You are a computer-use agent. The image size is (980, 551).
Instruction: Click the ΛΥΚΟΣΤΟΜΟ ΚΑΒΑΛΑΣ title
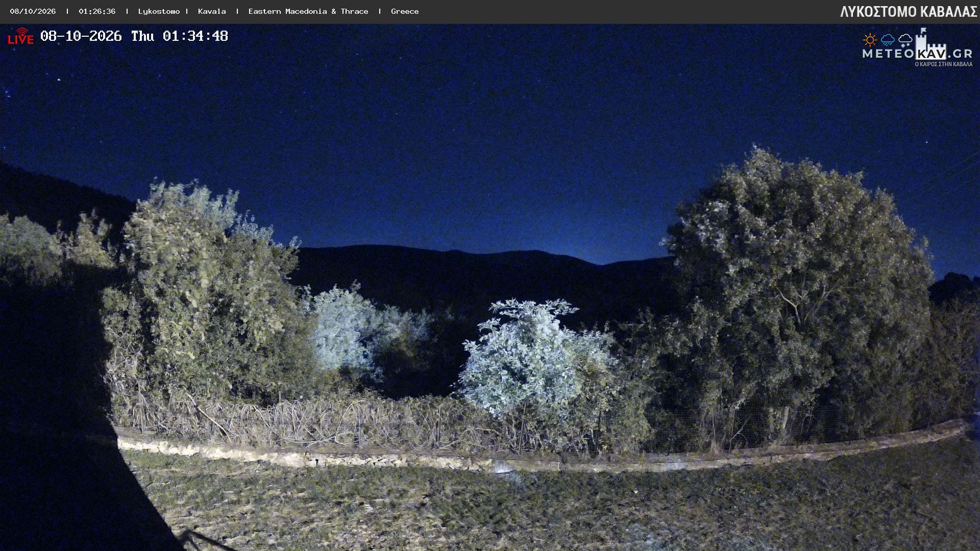coord(909,12)
